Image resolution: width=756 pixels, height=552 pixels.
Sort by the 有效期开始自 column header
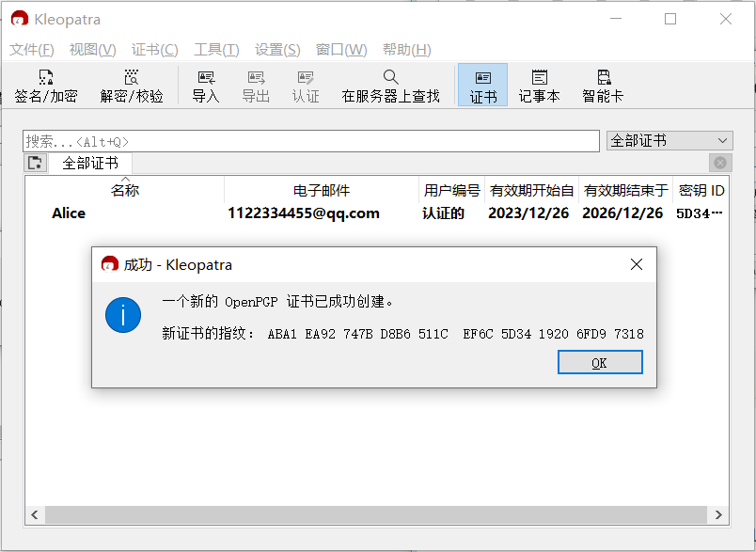531,191
